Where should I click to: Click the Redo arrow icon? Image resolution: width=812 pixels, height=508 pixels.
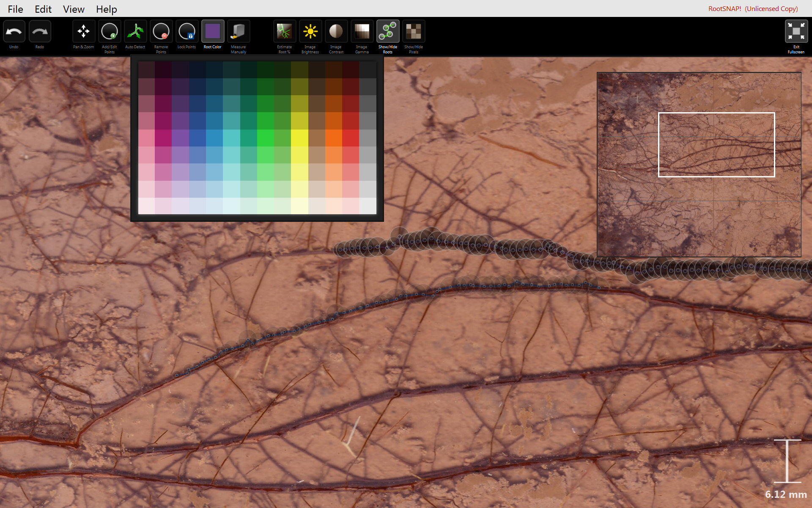pos(40,32)
